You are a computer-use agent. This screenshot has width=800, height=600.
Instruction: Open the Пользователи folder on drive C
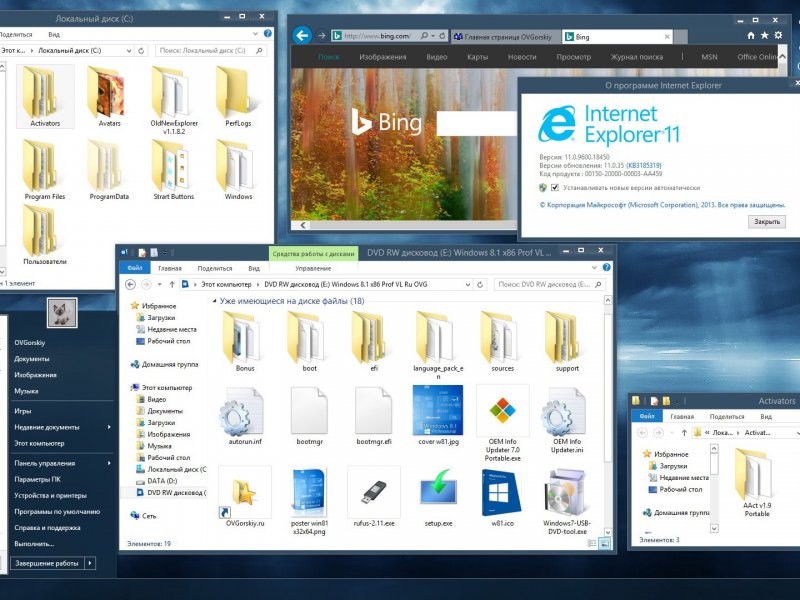pos(44,231)
